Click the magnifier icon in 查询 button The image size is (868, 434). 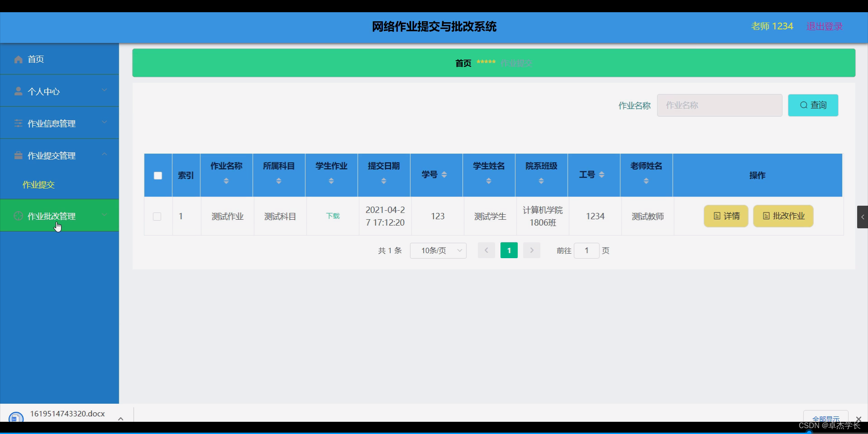(803, 105)
